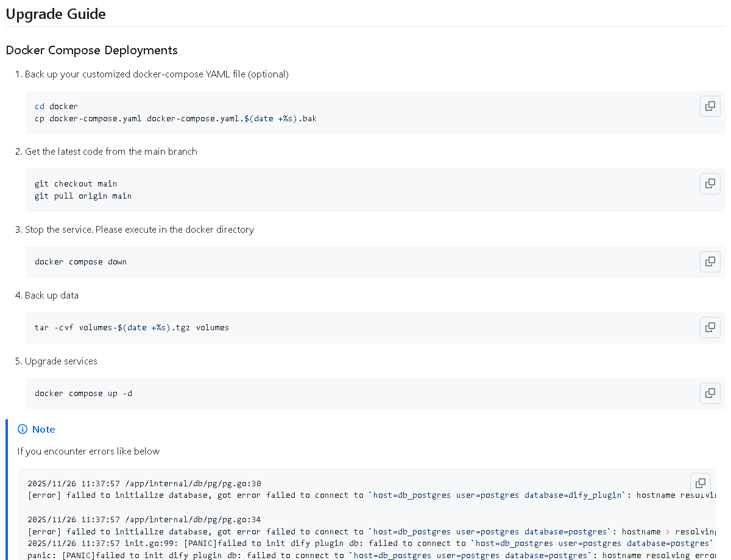The image size is (731, 560).
Task: Copy the tar volumes backup command
Action: [x=710, y=327]
